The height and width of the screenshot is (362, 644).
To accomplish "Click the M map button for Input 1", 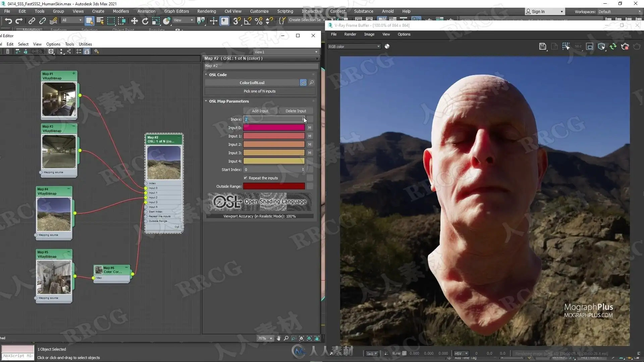I will 310,136.
